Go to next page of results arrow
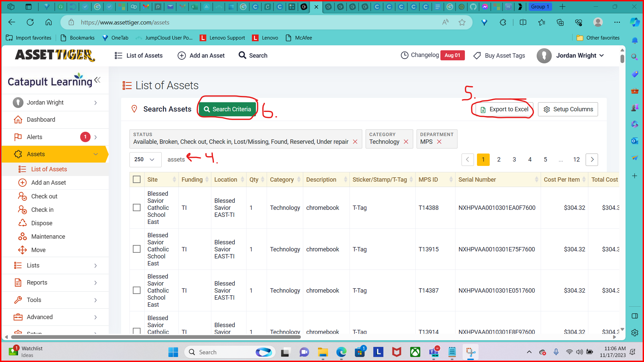Viewport: 644px width, 362px height. [x=592, y=160]
